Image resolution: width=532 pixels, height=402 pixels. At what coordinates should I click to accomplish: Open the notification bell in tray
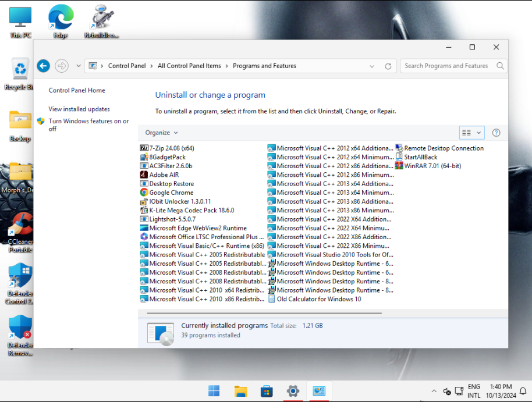point(523,391)
